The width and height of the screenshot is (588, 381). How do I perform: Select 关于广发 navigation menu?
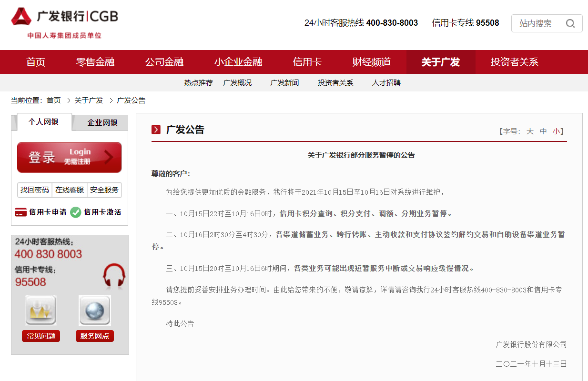tap(441, 62)
